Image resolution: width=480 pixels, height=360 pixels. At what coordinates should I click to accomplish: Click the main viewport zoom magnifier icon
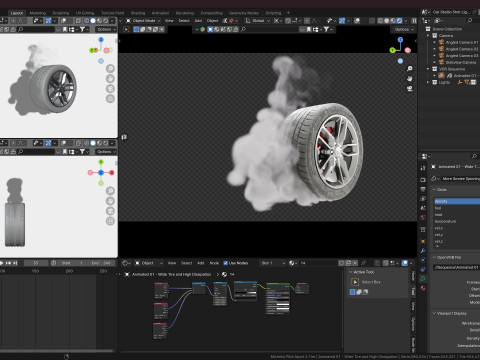[x=410, y=69]
